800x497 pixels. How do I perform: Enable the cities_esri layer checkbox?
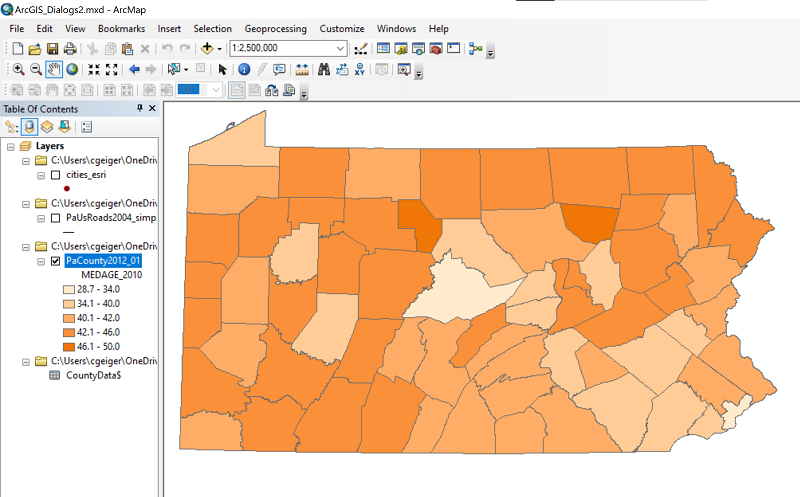point(56,175)
